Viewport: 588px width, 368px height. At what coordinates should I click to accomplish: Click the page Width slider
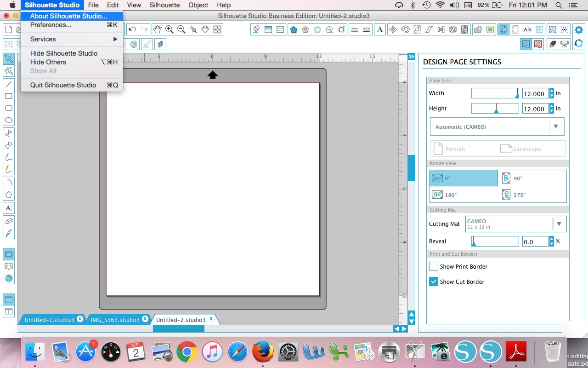coord(495,93)
